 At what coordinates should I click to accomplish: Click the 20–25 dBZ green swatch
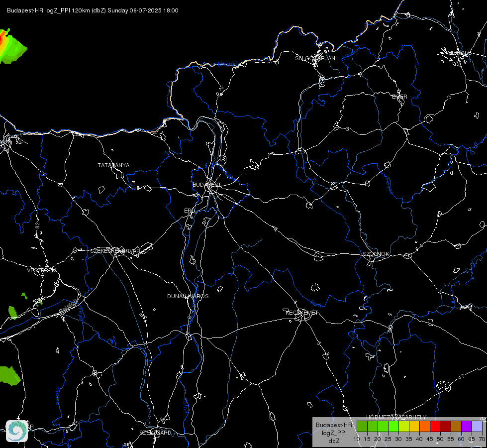[383, 426]
